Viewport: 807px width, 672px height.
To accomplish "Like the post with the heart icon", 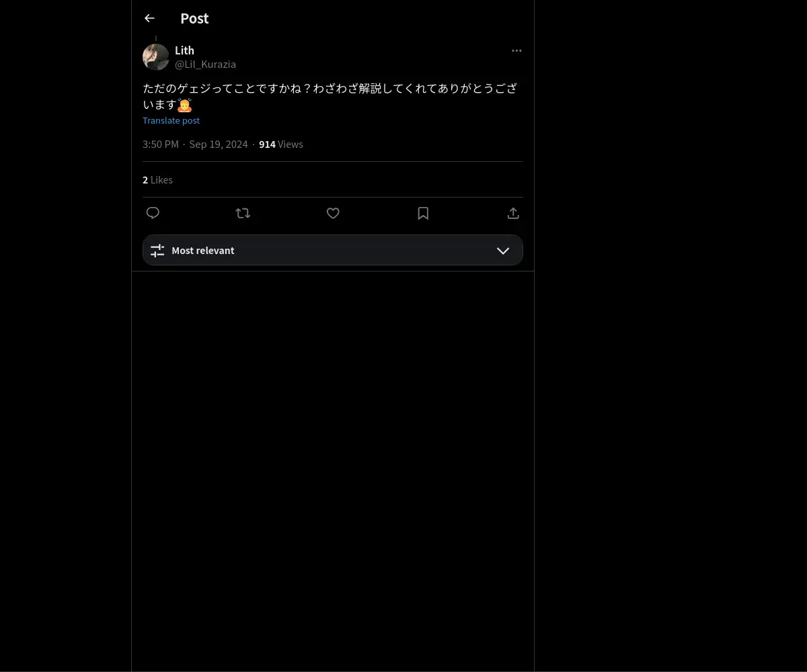I will (x=333, y=213).
